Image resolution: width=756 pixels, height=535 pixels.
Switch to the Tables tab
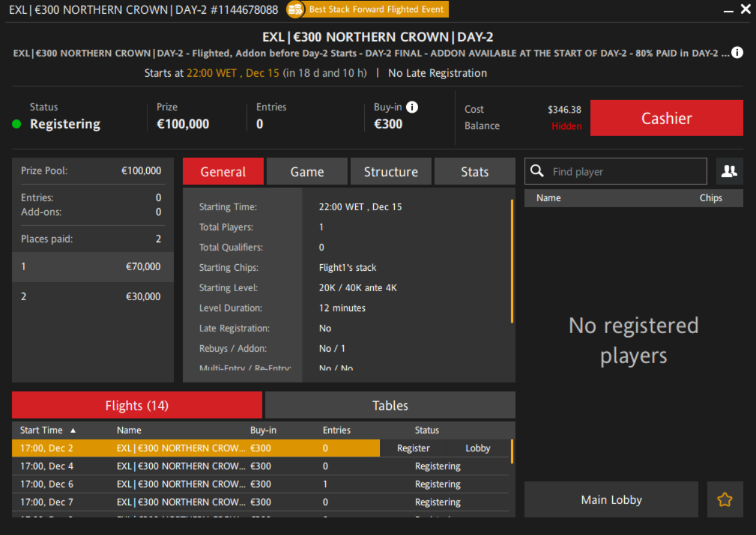pos(390,406)
